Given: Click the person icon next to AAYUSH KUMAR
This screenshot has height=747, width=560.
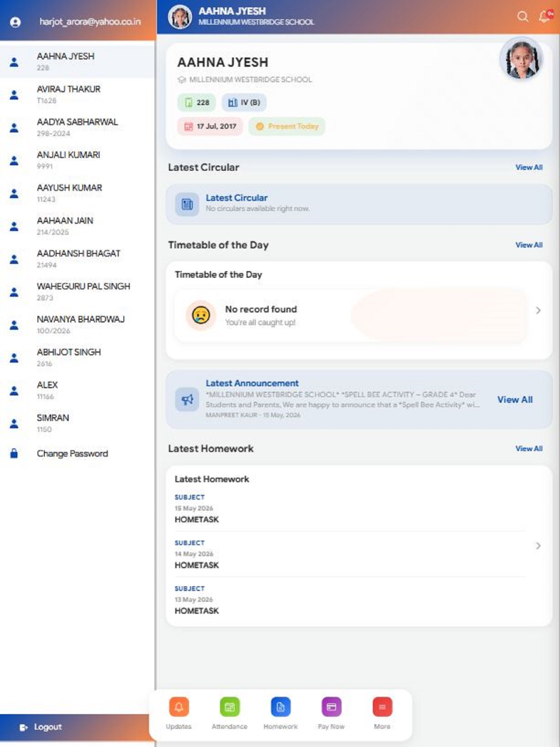Looking at the screenshot, I should 14,194.
